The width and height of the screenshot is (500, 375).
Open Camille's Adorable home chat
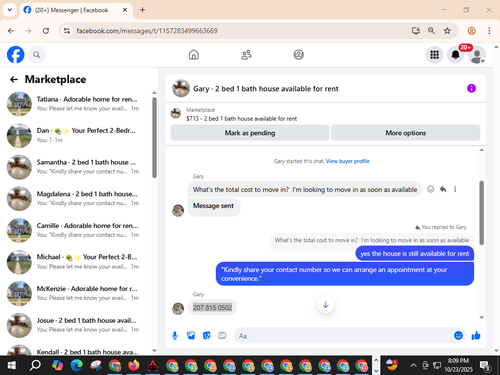pos(79,230)
